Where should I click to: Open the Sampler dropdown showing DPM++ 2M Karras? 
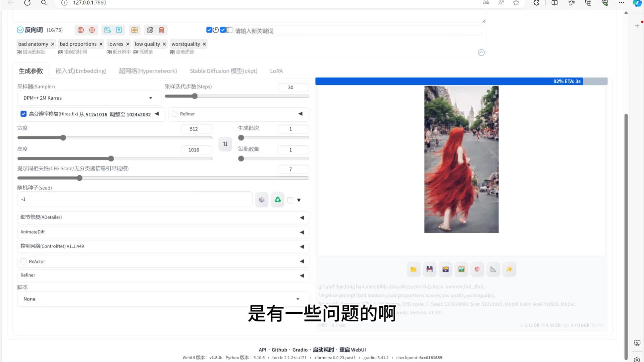(x=90, y=98)
